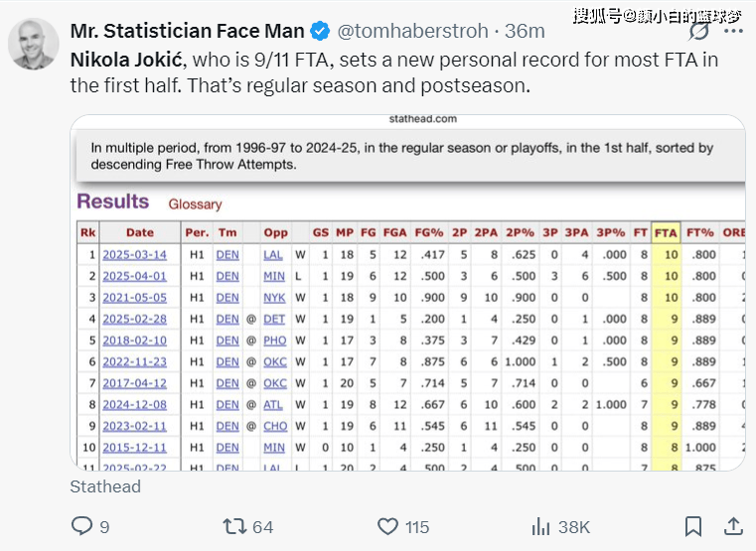756x551 pixels.
Task: Open the author's profile picture
Action: tap(33, 44)
